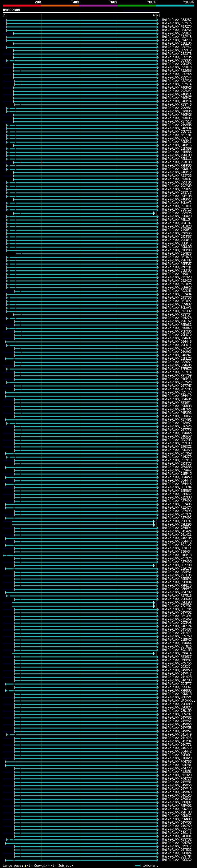This screenshot has width=197, height=868.
Task: Select hit label UniRef100_Q9ZSJ4
Action: click(177, 84)
